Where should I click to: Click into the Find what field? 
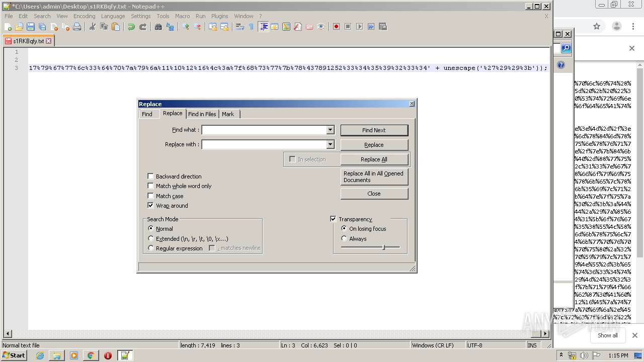click(264, 130)
